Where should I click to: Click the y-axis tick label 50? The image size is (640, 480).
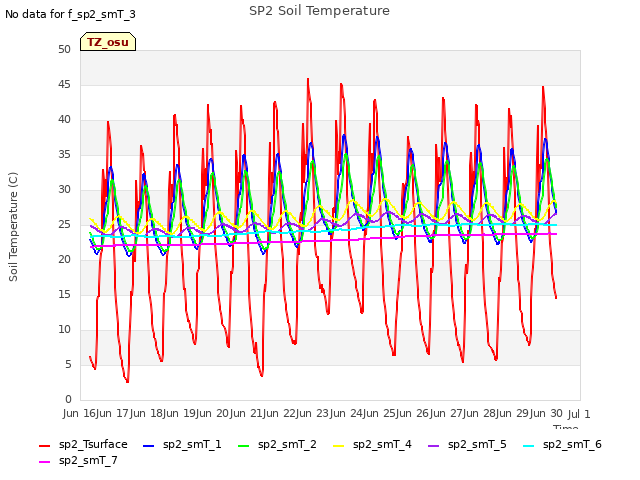(64, 49)
